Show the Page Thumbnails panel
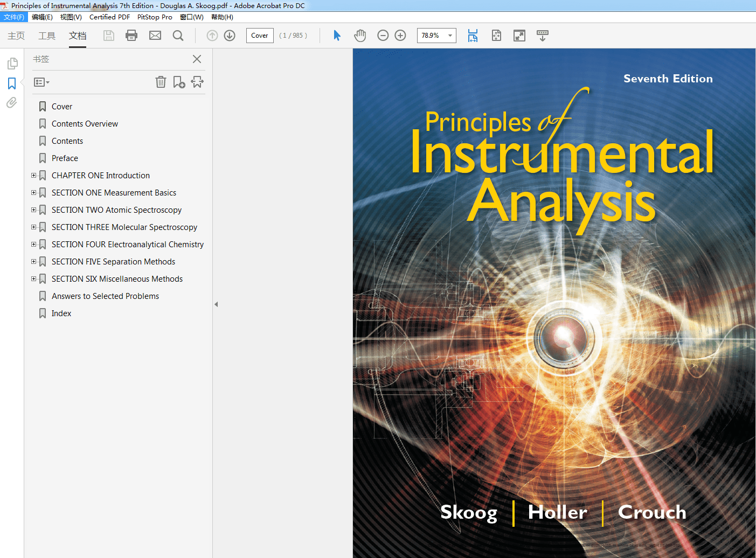756x558 pixels. pos(11,63)
